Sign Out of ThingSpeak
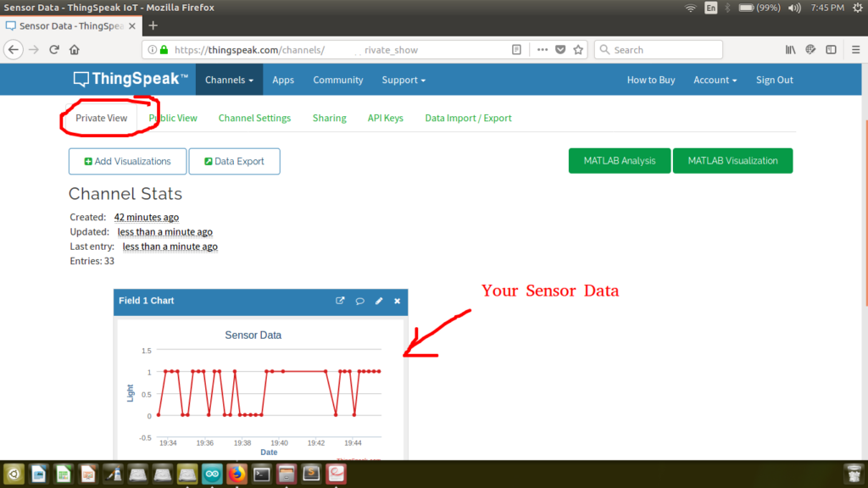This screenshot has height=488, width=868. (x=775, y=80)
